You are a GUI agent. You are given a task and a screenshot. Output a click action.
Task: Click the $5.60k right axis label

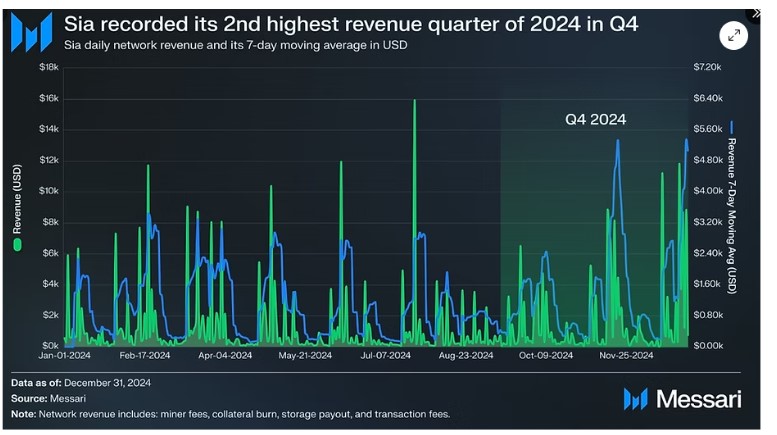tap(707, 129)
